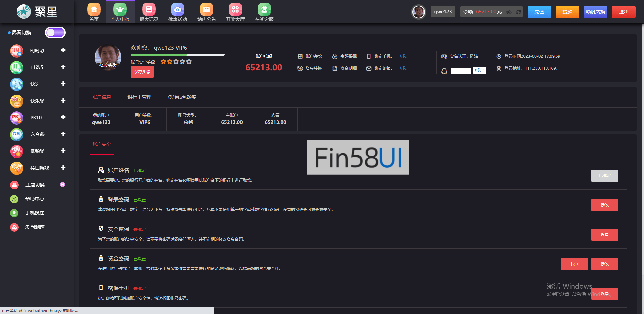Open 站内公告 announcements icon
644x314 pixels.
[x=206, y=10]
